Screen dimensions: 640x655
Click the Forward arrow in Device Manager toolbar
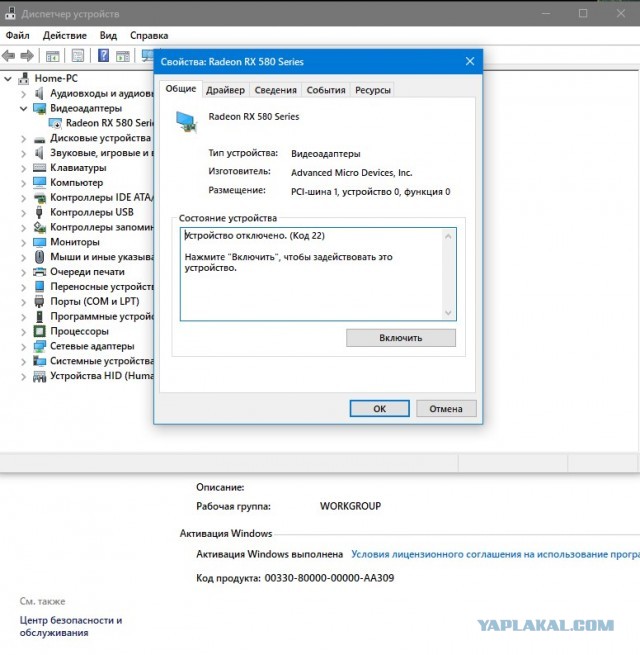pos(27,56)
